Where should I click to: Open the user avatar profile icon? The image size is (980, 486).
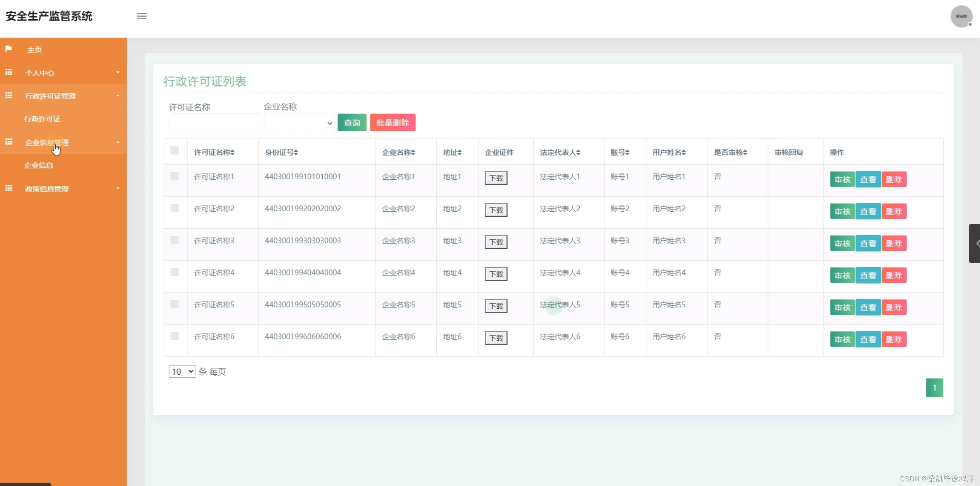point(961,16)
